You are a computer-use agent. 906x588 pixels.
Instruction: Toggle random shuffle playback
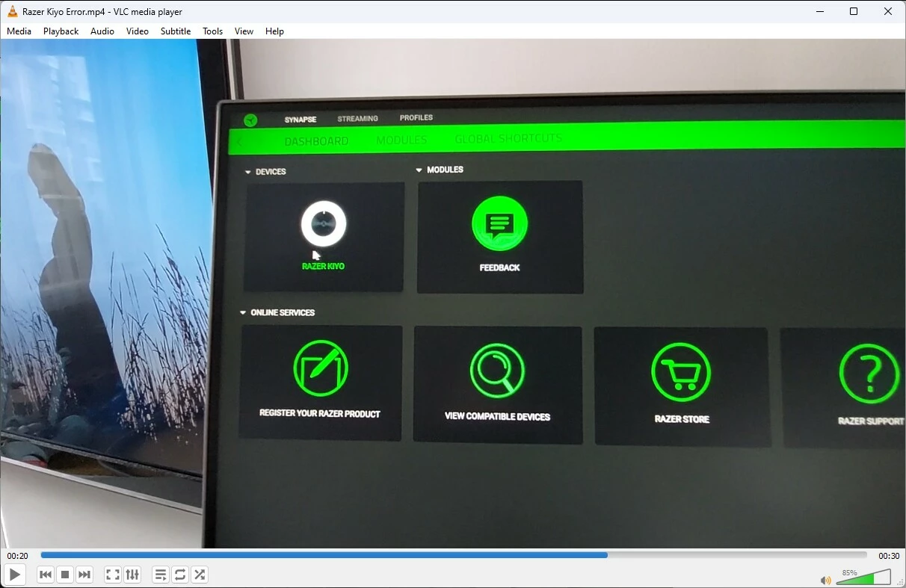click(200, 575)
